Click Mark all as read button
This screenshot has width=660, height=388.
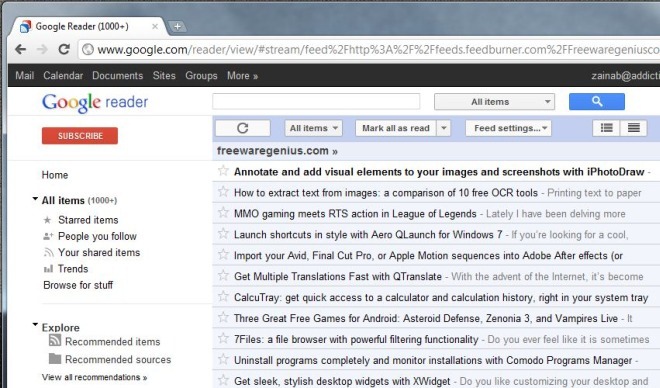point(396,128)
